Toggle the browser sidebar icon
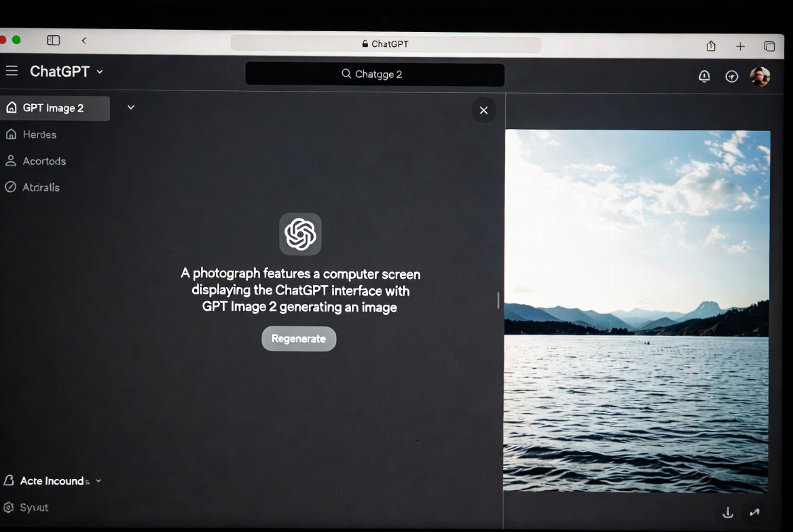The height and width of the screenshot is (532, 793). (x=53, y=40)
